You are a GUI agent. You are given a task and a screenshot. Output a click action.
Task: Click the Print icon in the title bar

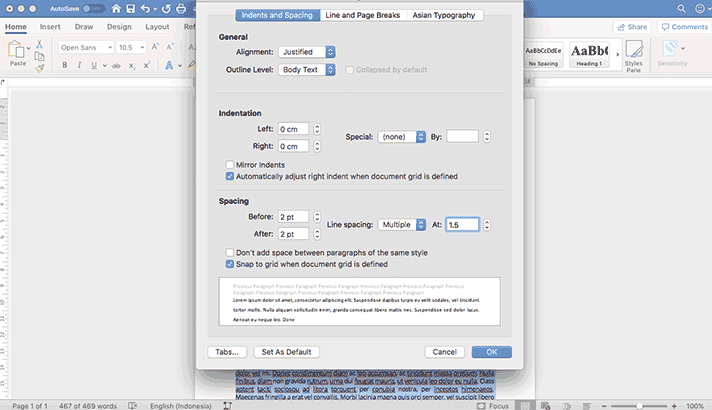point(181,8)
